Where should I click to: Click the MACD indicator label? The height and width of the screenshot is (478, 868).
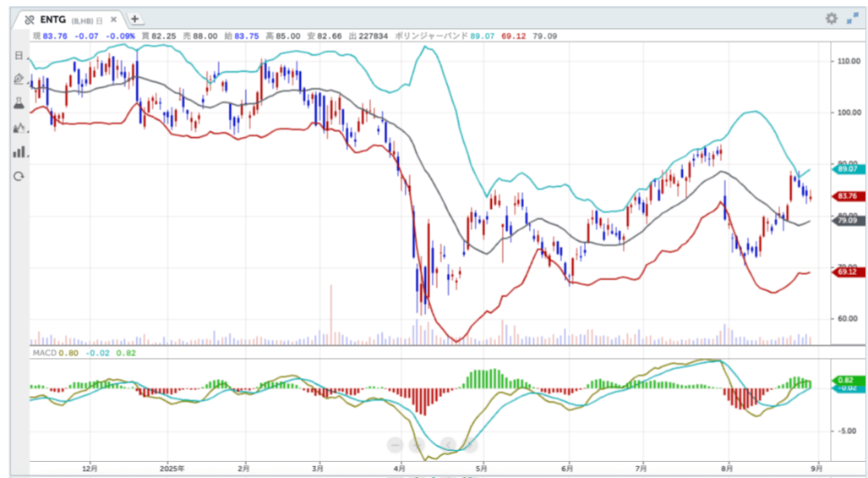click(x=44, y=351)
